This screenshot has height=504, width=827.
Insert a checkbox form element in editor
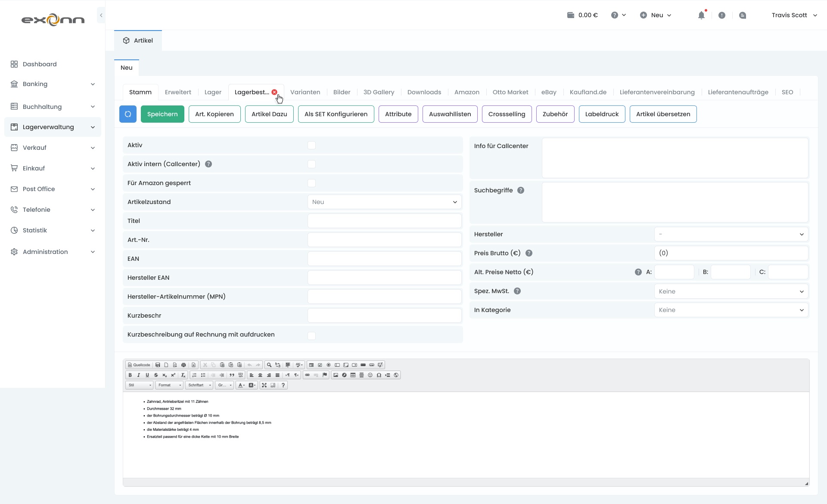[320, 365]
